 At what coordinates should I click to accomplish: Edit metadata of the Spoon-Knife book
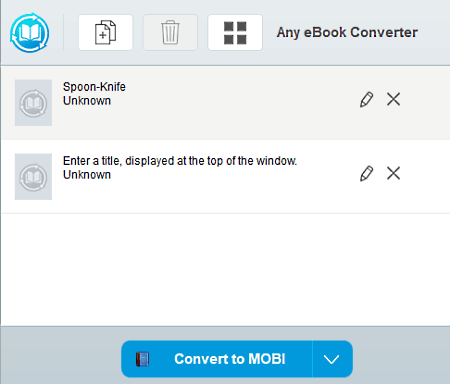pos(366,99)
